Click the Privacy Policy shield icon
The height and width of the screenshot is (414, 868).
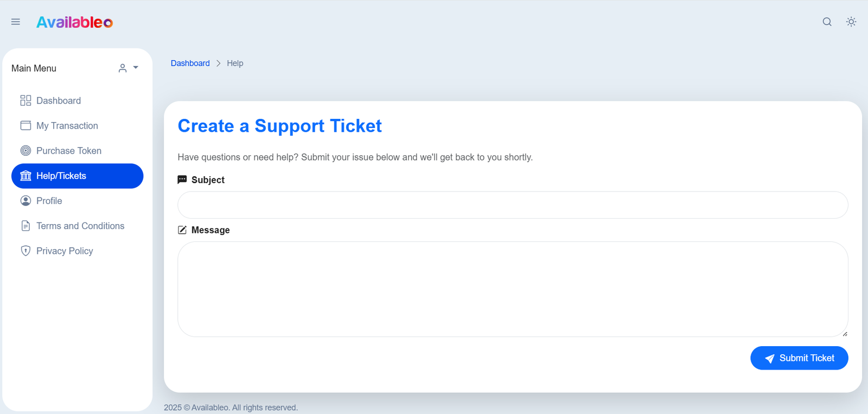pos(25,251)
